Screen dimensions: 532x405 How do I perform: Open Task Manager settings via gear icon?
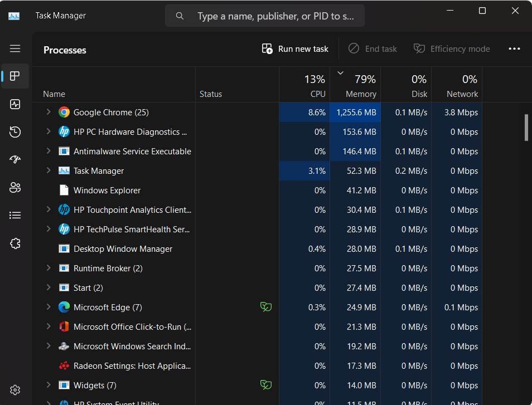(14, 390)
